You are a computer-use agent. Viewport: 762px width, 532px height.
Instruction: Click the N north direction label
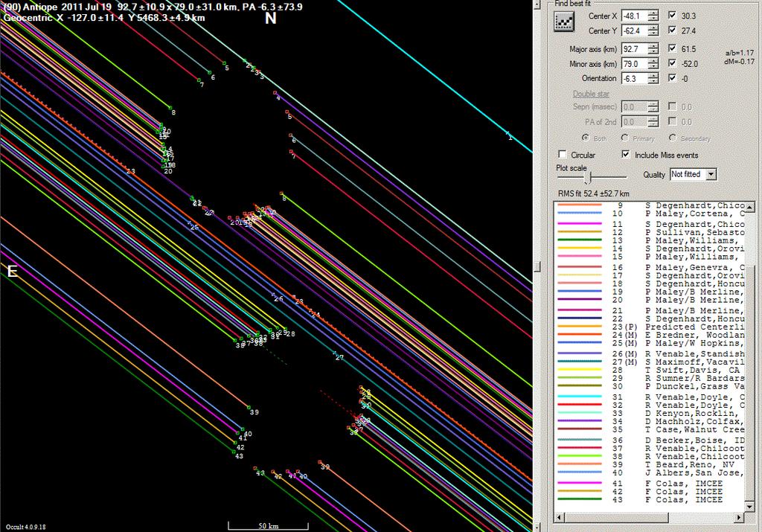click(271, 19)
